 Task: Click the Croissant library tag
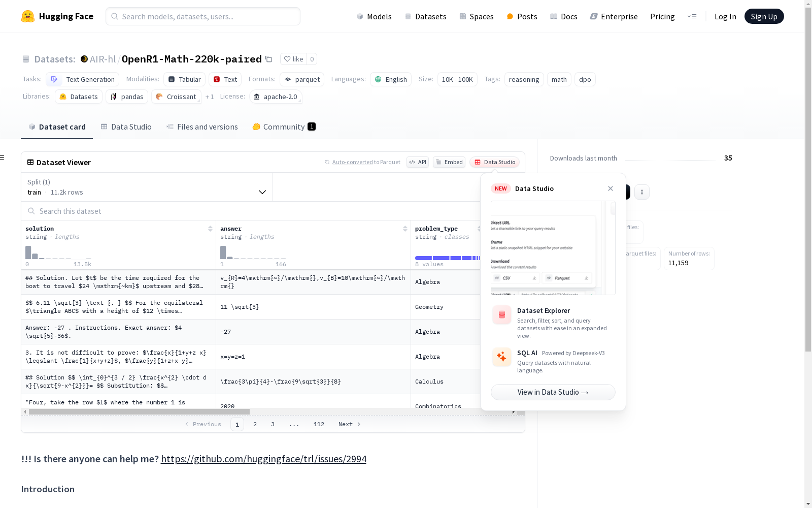click(176, 97)
